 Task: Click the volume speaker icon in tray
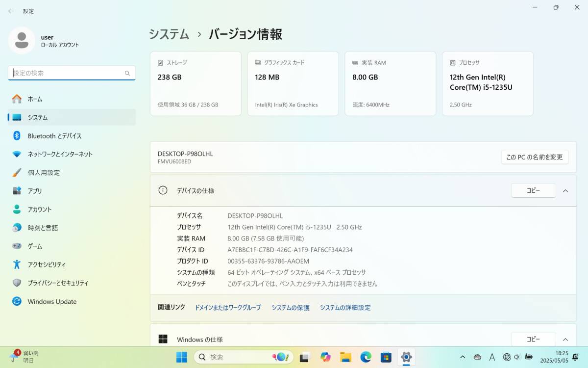point(517,357)
